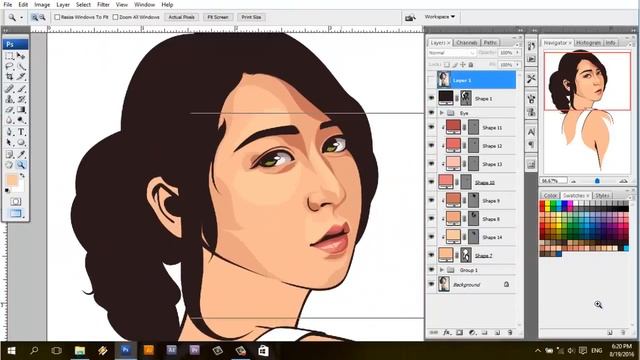Delete layer trash icon in Layers panel

click(x=510, y=333)
